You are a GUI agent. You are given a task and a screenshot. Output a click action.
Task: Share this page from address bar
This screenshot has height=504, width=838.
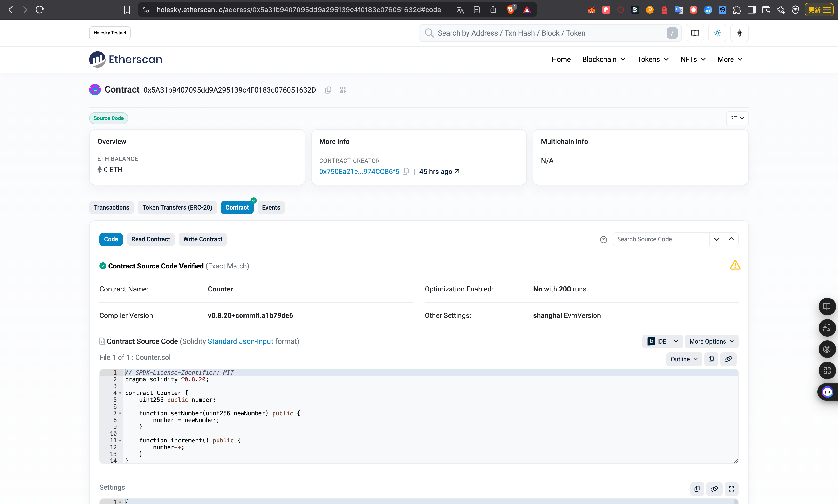pos(493,10)
